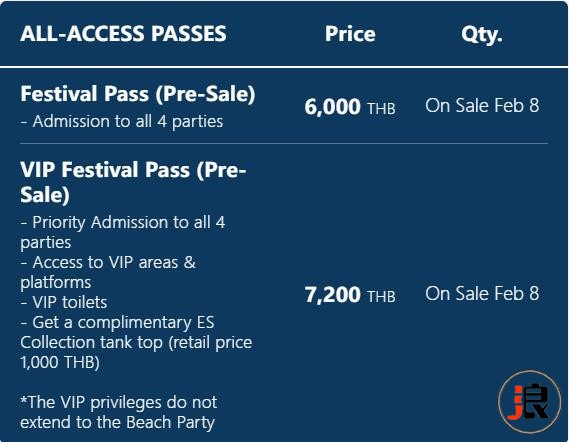The height and width of the screenshot is (442, 569).
Task: Click the Qty. column header
Action: point(482,35)
